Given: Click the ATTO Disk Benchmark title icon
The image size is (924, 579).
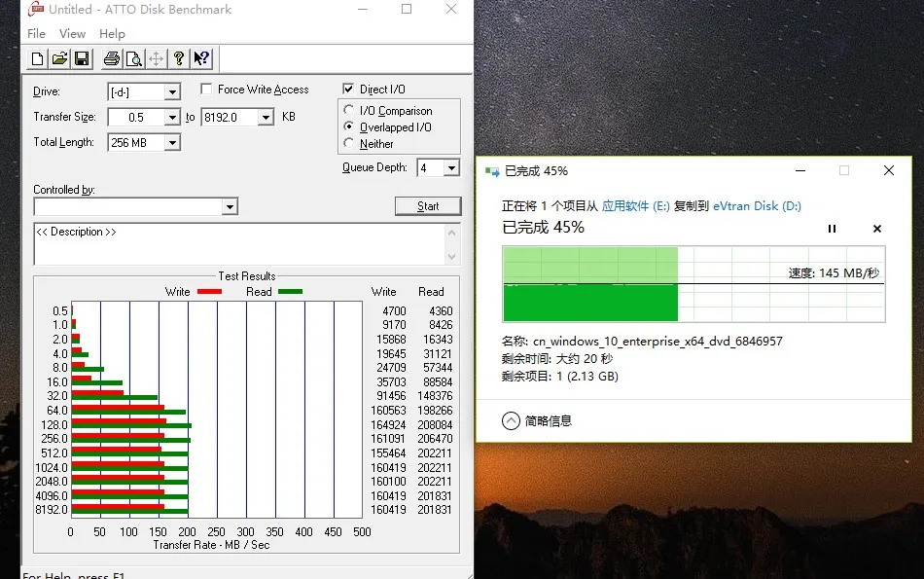Looking at the screenshot, I should [36, 8].
